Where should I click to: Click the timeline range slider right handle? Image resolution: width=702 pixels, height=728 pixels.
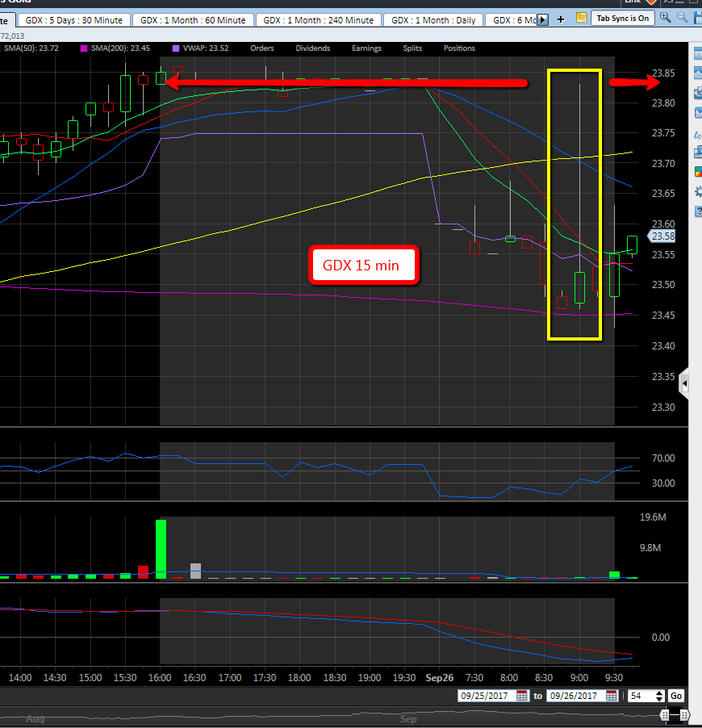(x=683, y=715)
